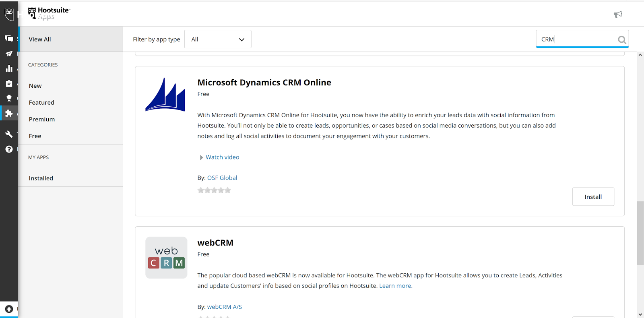Open the OSF Global developer link
Viewport: 644px width, 318px height.
click(x=222, y=178)
